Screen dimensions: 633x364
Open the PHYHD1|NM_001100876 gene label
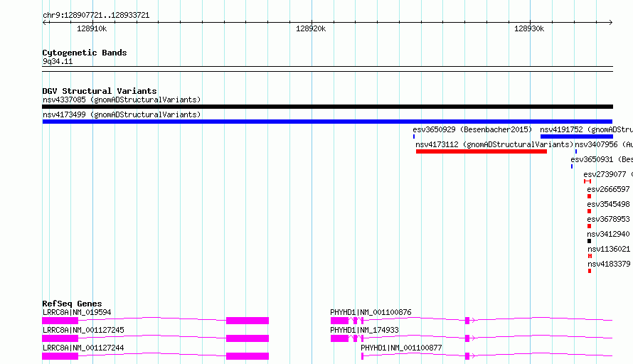(x=371, y=312)
